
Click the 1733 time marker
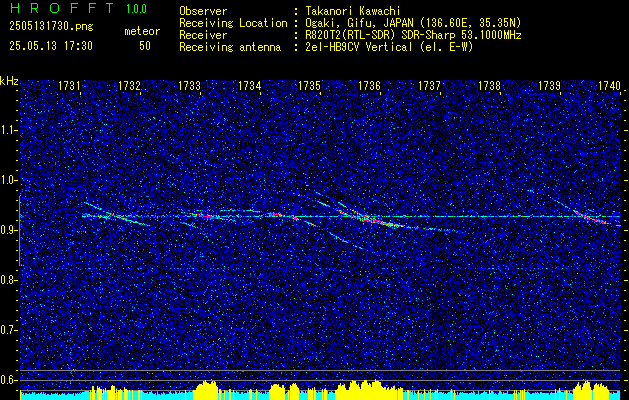pyautogui.click(x=189, y=86)
